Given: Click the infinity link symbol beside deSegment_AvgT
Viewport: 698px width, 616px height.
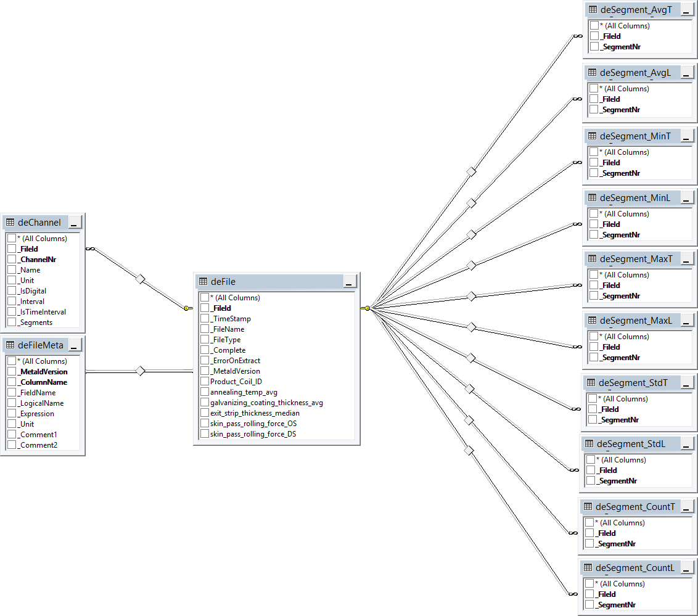Looking at the screenshot, I should coord(578,36).
